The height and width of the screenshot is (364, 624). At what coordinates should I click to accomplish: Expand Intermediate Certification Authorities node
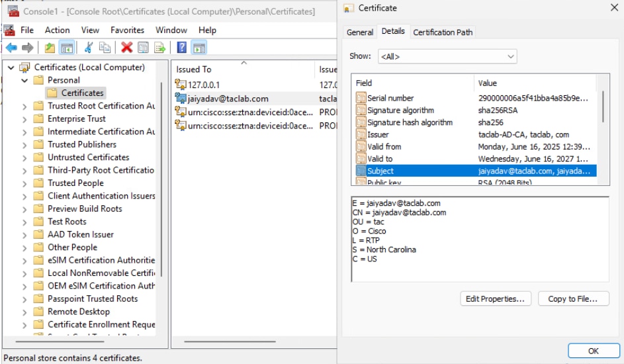pos(24,132)
